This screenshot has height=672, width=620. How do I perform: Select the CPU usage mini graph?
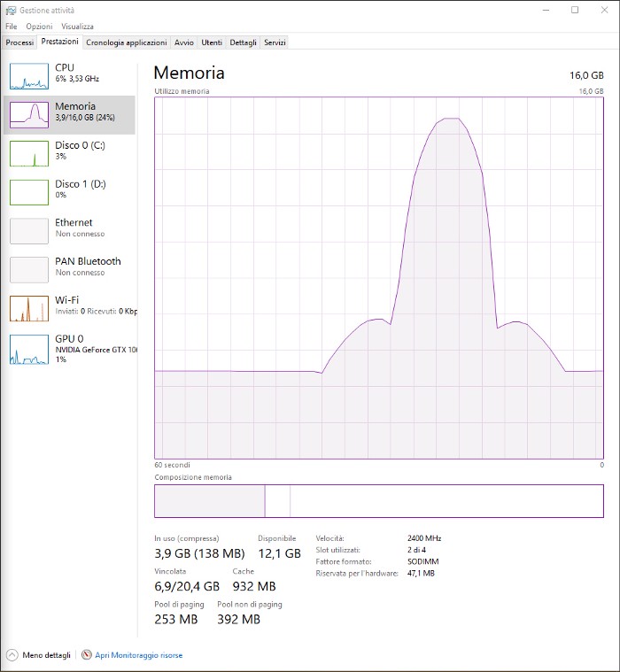click(x=29, y=76)
